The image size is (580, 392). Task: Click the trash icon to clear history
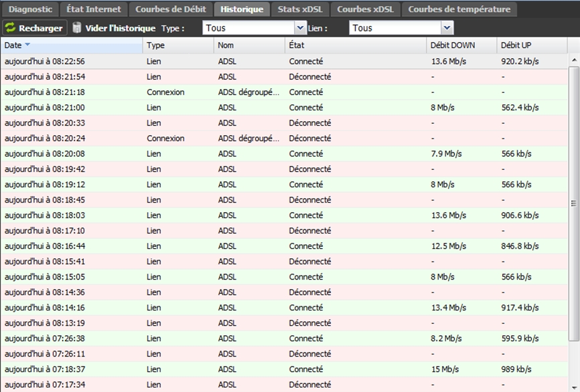click(77, 28)
